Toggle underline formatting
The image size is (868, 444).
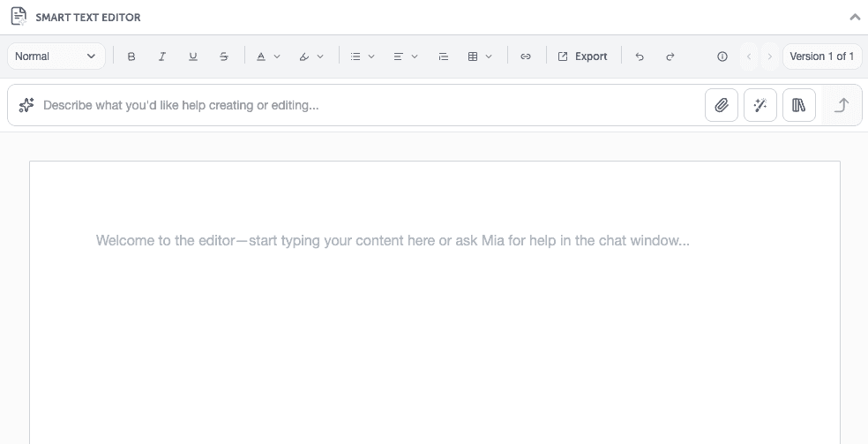(192, 56)
